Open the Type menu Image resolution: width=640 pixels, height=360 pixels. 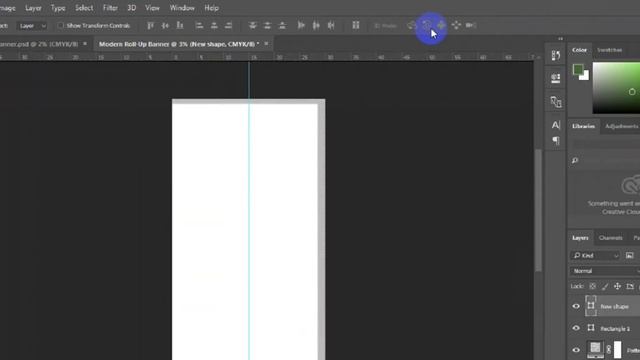(x=58, y=8)
